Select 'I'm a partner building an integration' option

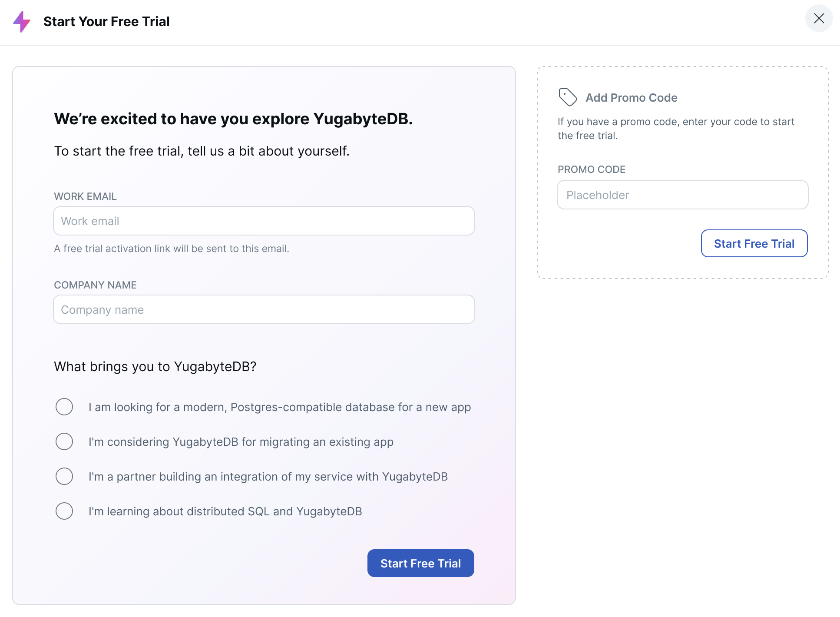coord(64,476)
